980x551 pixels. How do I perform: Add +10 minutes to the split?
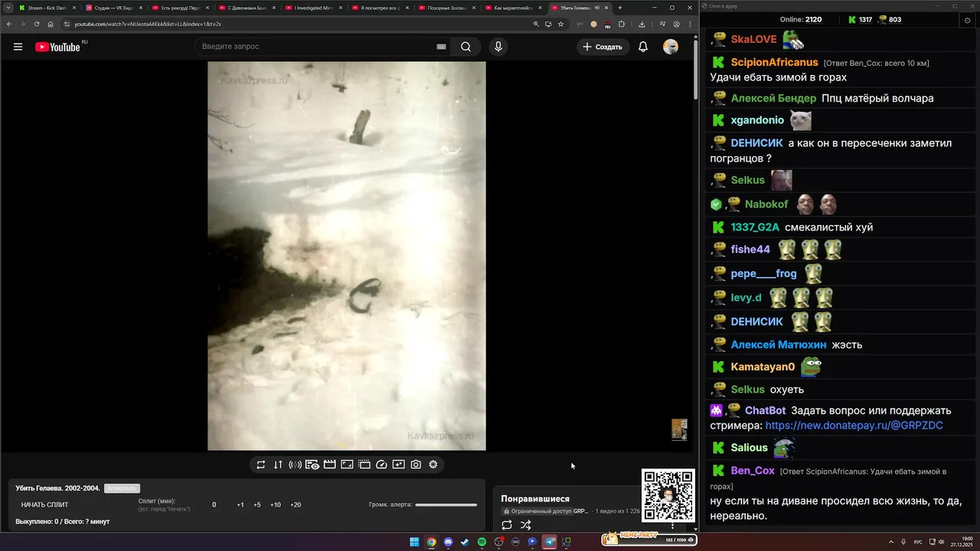[x=276, y=505]
